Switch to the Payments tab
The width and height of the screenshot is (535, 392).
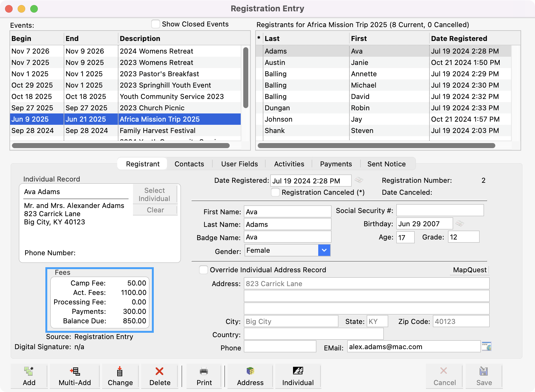pos(336,164)
